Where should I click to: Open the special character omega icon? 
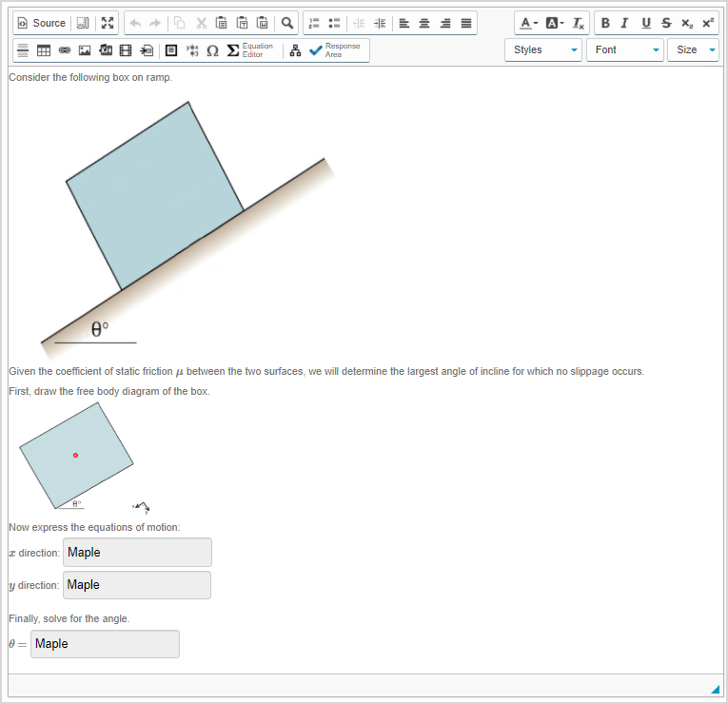tap(212, 50)
